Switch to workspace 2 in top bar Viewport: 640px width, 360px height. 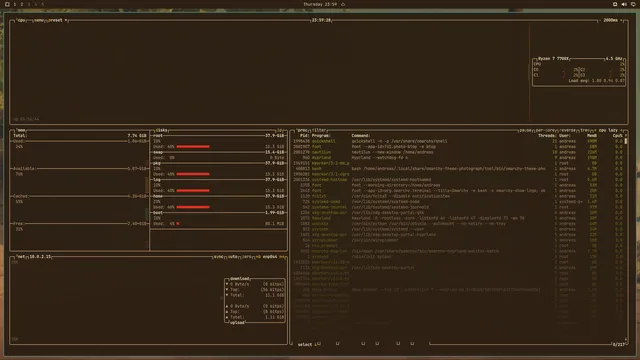tap(22, 4)
